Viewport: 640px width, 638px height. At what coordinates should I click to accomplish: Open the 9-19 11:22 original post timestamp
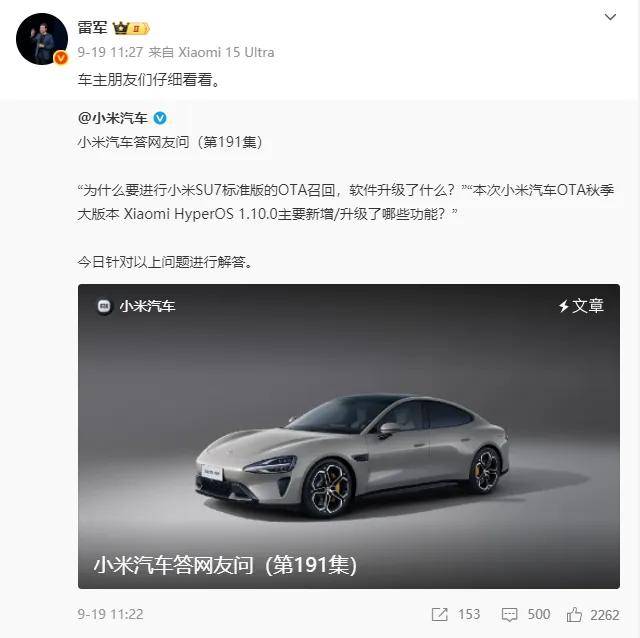coord(110,614)
